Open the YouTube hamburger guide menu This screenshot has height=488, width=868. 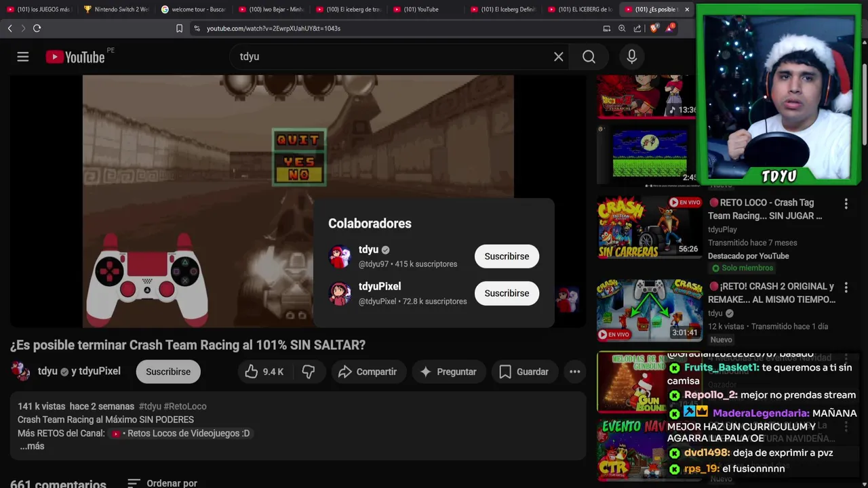pyautogui.click(x=23, y=57)
